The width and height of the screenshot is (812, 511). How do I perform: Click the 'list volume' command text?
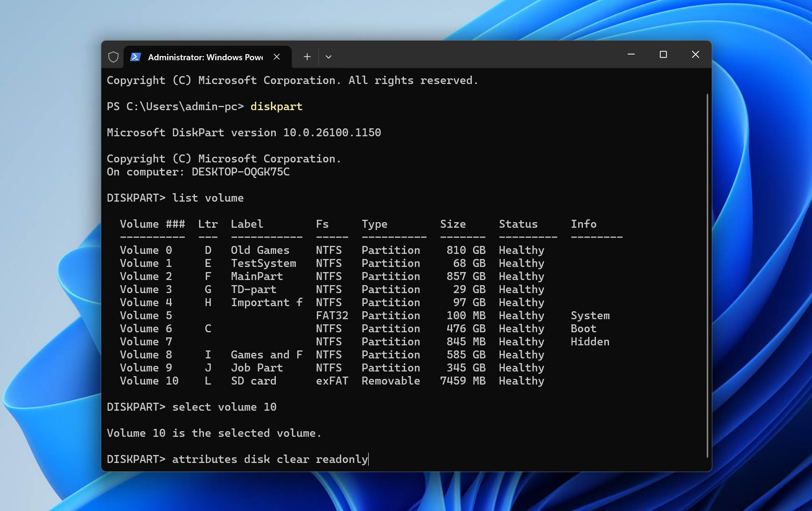tap(208, 198)
